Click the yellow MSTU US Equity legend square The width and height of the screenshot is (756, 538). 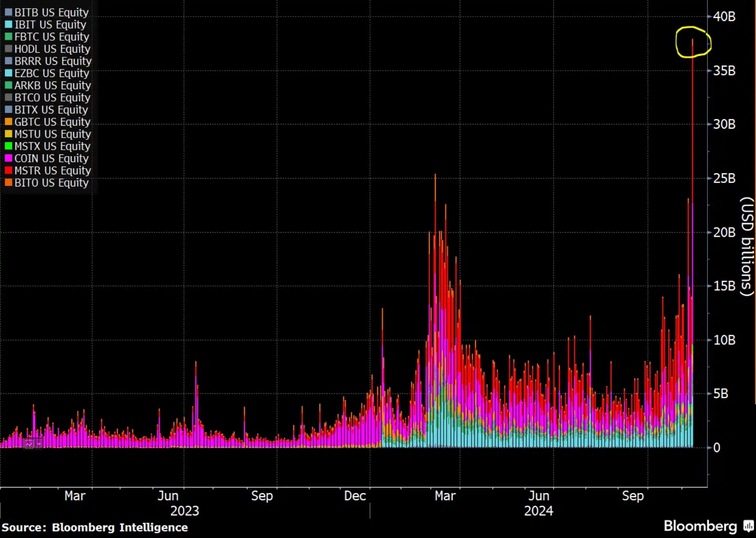click(8, 134)
